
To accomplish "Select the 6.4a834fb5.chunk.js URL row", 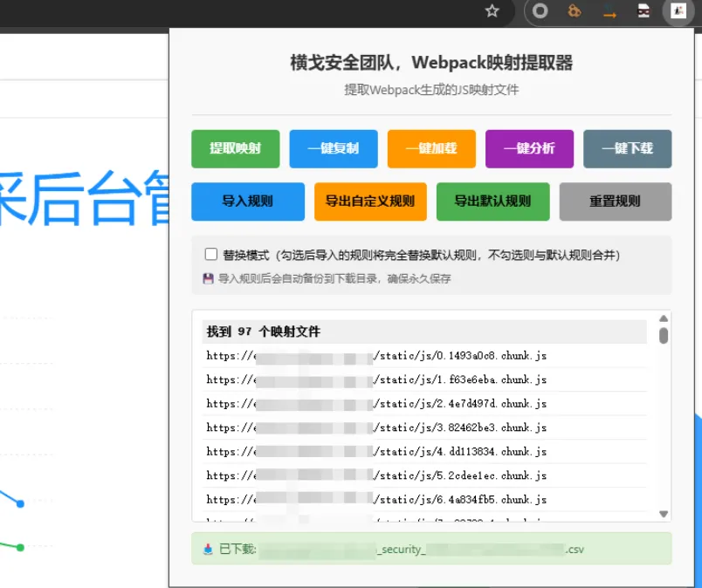I will tap(424, 499).
